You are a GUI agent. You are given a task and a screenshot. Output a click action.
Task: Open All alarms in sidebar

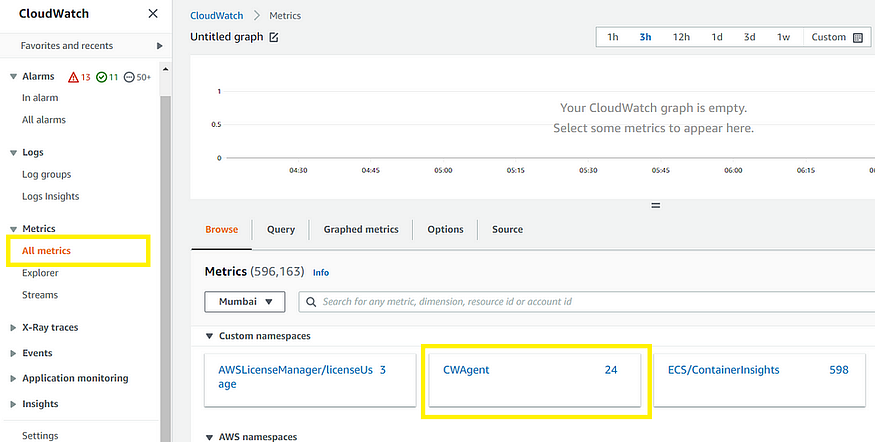(44, 120)
